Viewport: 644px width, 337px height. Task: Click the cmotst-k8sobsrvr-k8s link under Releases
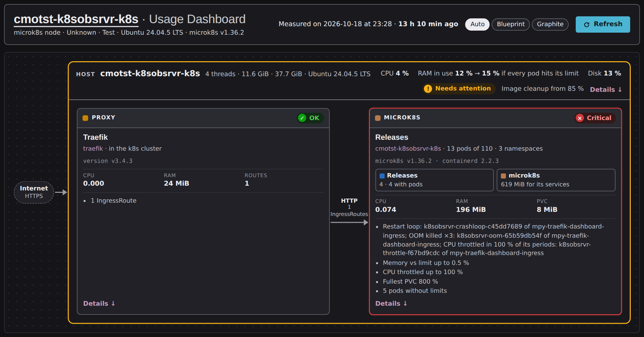[408, 149]
